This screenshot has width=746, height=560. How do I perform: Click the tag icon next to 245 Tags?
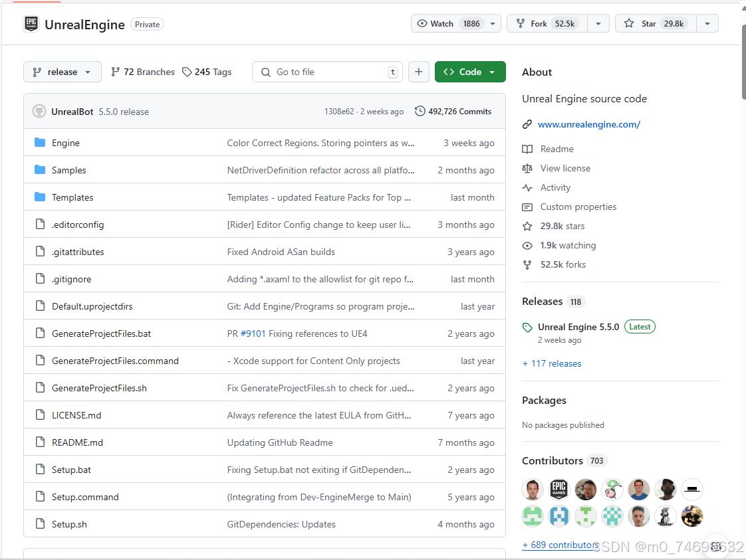coord(187,72)
